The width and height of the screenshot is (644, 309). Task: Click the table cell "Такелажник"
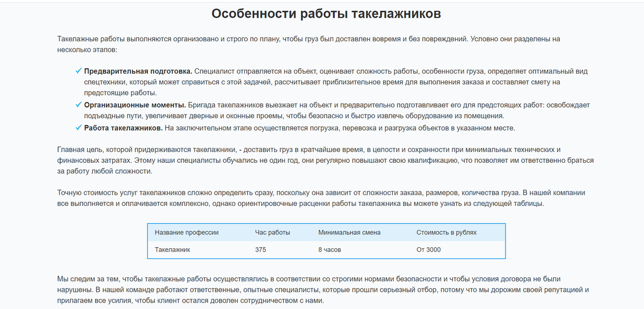pyautogui.click(x=172, y=250)
